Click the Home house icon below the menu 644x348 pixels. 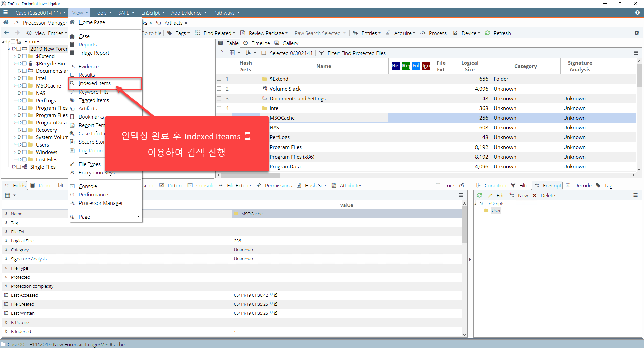point(6,23)
